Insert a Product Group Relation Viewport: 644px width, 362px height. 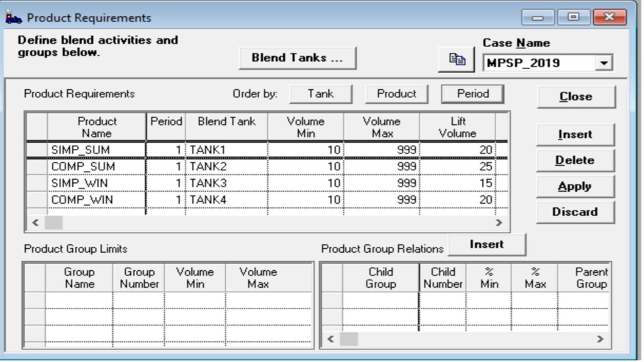[486, 244]
